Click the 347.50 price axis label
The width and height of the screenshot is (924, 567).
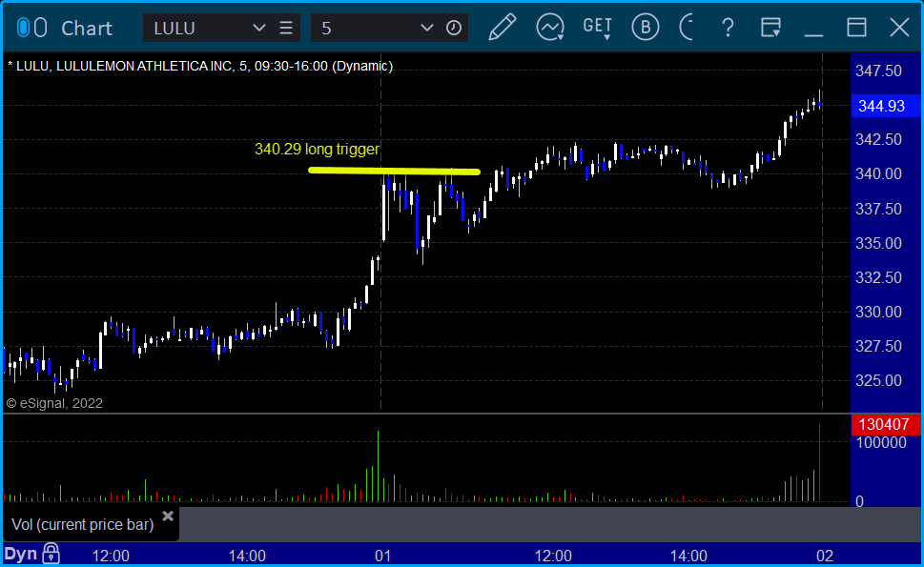tap(878, 71)
